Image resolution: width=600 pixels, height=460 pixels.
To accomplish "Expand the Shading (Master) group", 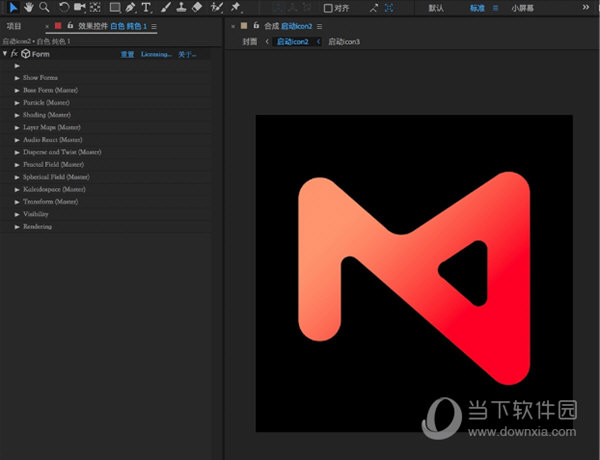I will 17,115.
